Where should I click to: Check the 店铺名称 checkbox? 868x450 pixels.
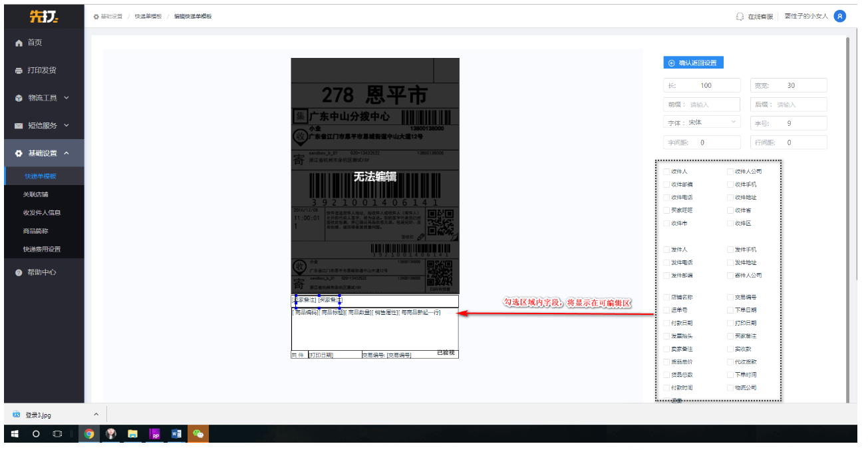pos(666,298)
